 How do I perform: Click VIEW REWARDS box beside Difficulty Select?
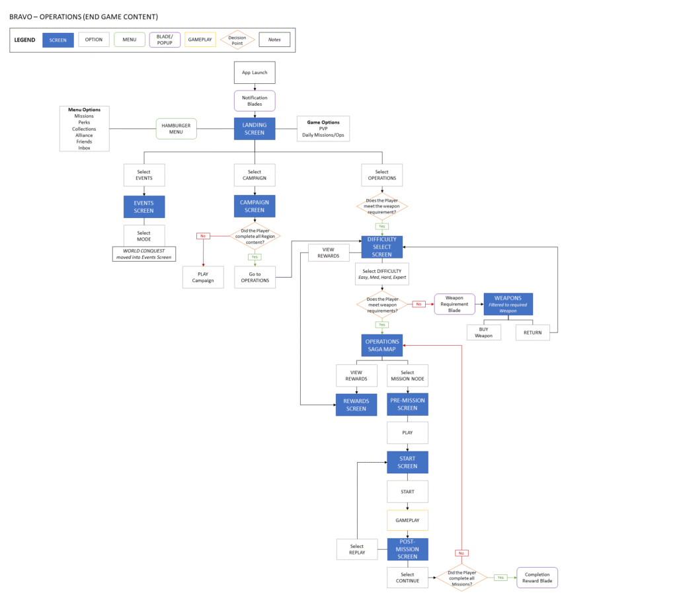[328, 252]
